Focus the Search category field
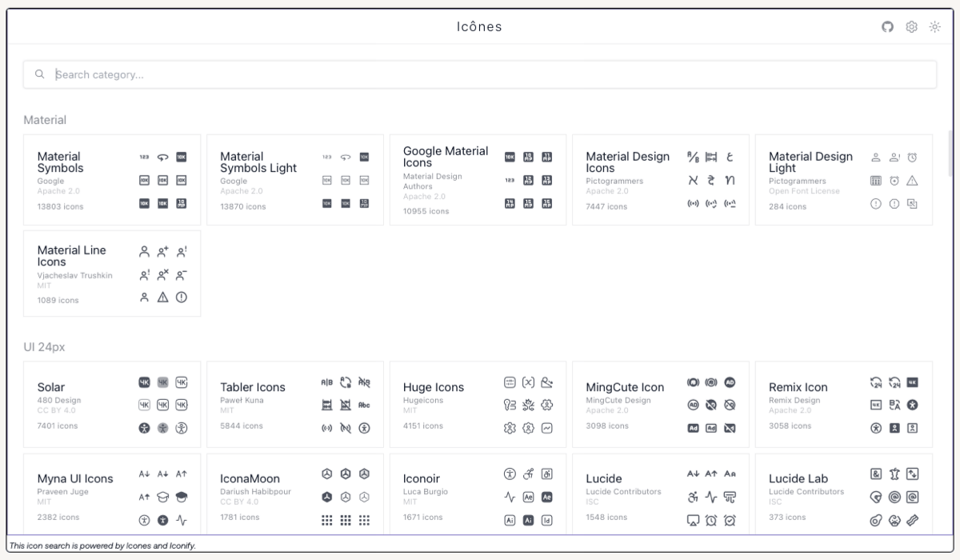This screenshot has width=960, height=560. coord(480,74)
